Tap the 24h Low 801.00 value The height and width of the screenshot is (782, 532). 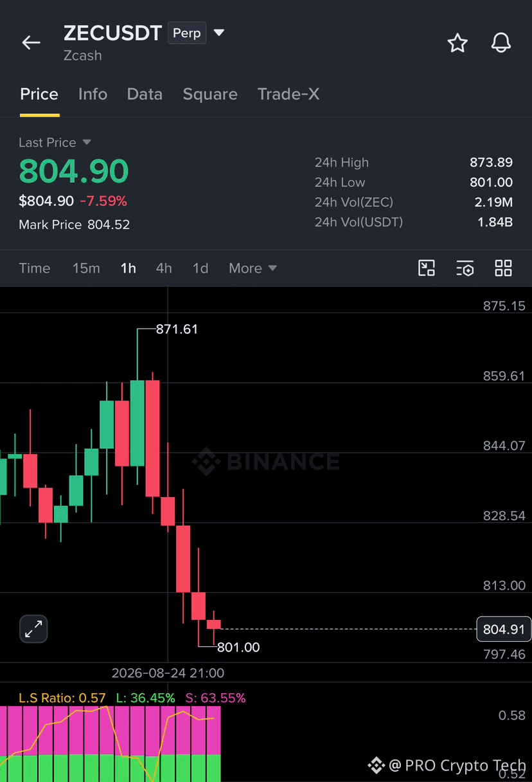[491, 182]
